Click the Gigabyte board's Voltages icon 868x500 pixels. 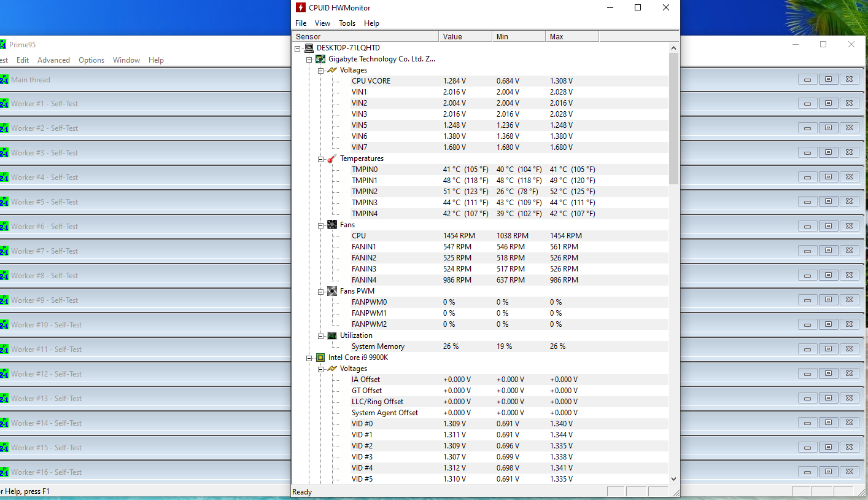click(331, 70)
